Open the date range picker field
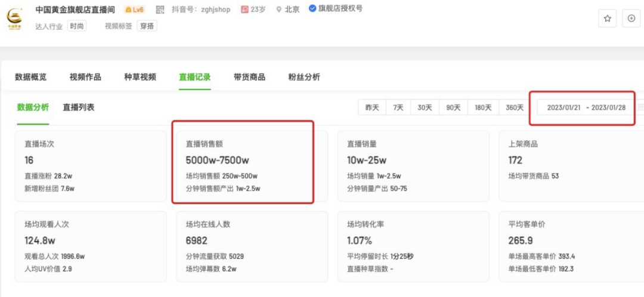The height and width of the screenshot is (297, 644). pos(586,107)
